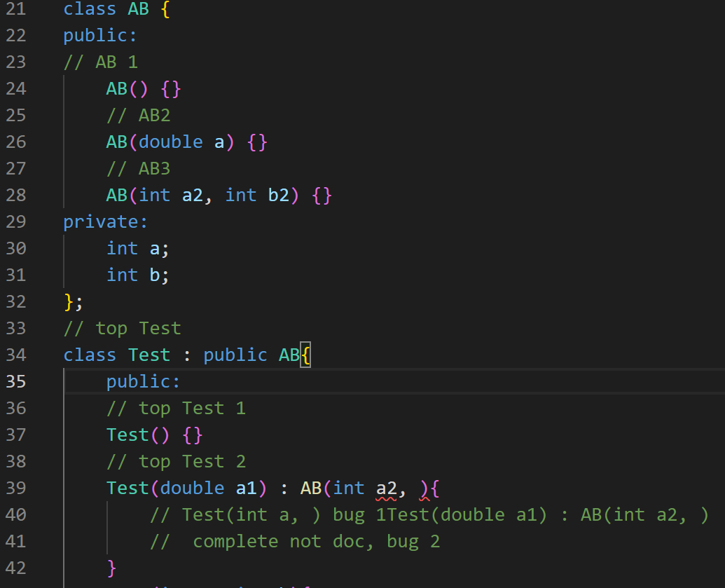This screenshot has height=588, width=725.
Task: Click the private: specifier on line 29
Action: [x=104, y=221]
